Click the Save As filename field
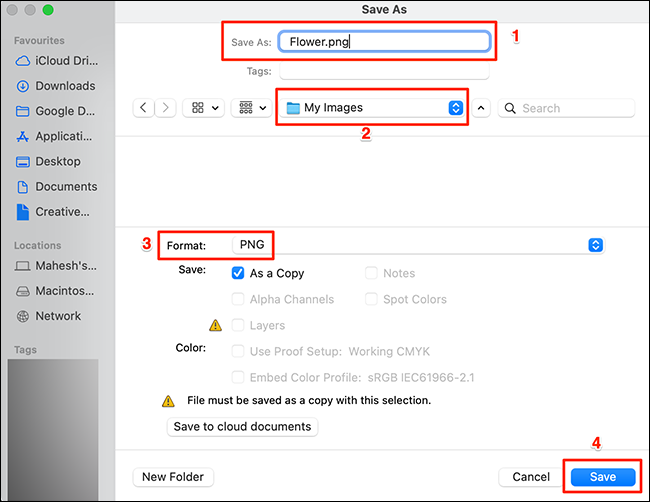 click(x=384, y=42)
